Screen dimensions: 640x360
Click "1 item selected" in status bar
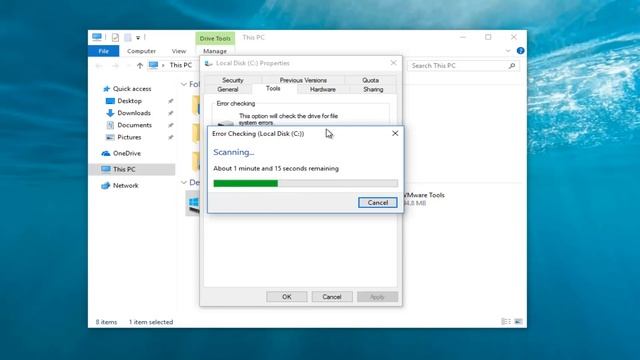point(151,322)
